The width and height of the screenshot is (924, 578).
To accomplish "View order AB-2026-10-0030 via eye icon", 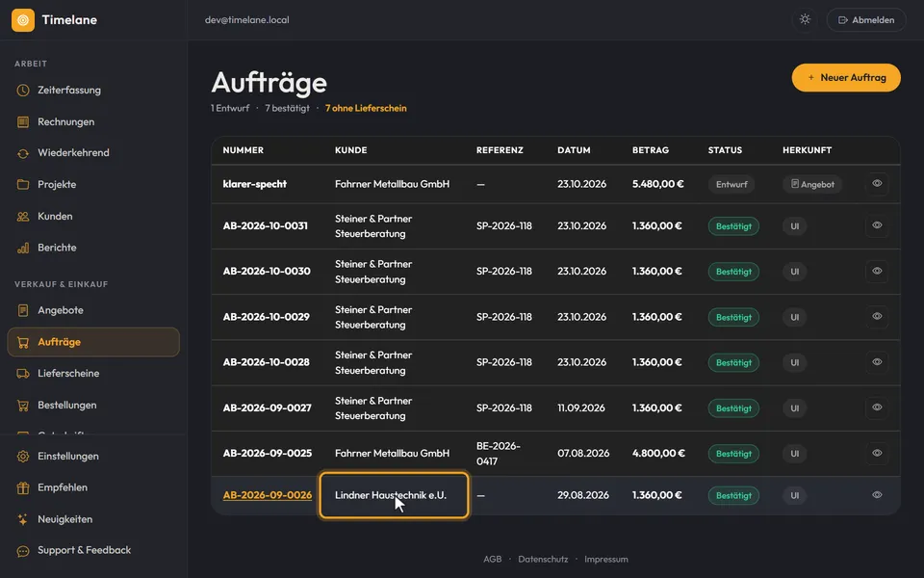I will click(x=877, y=272).
